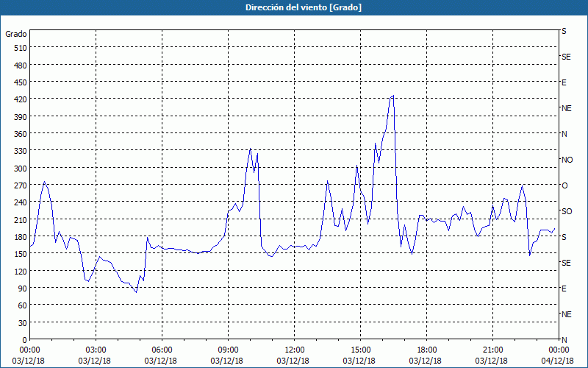The image size is (588, 368).
Task: Select the 'O' compass label
Action: click(x=564, y=185)
